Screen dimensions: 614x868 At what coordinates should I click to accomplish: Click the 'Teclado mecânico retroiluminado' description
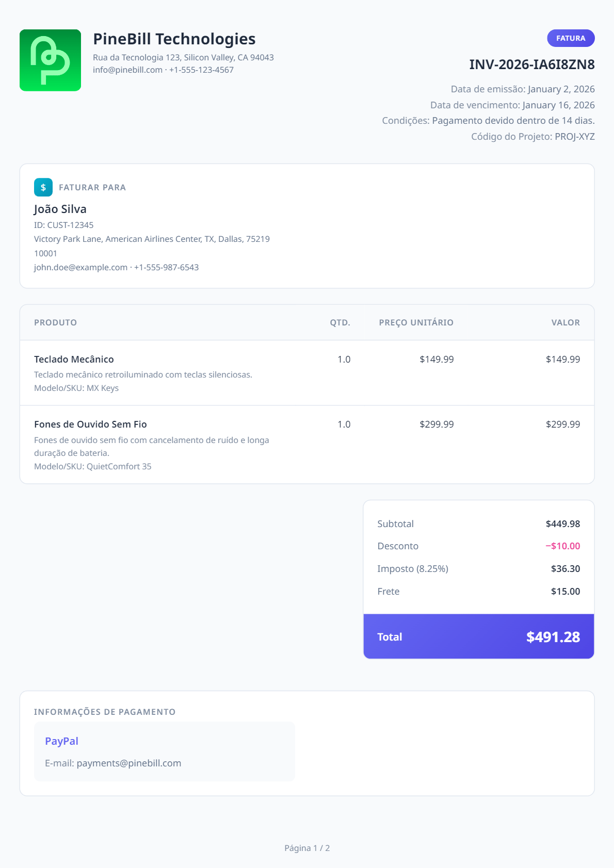[x=143, y=374]
